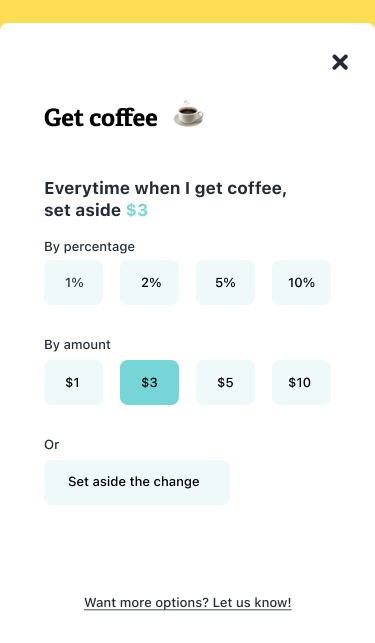Select the 10% percentage option

[301, 283]
